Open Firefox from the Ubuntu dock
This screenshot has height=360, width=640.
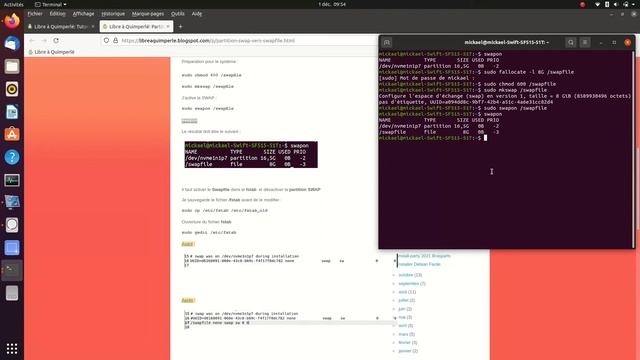tap(12, 21)
